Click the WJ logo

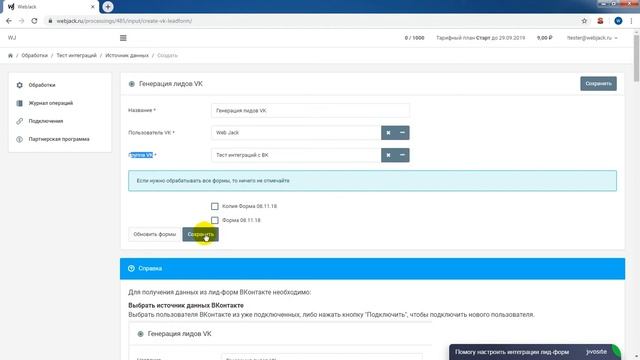click(x=12, y=38)
